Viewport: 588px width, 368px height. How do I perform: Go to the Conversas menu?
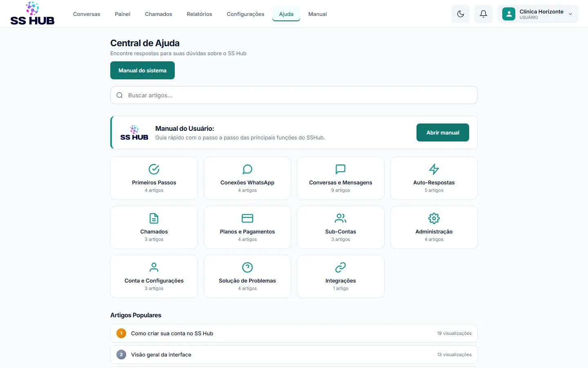[87, 14]
